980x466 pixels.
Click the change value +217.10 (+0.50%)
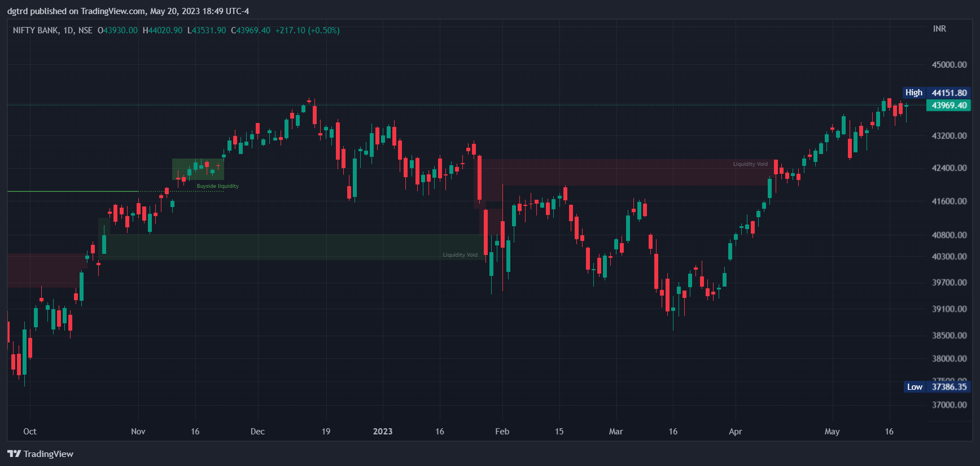[x=308, y=30]
